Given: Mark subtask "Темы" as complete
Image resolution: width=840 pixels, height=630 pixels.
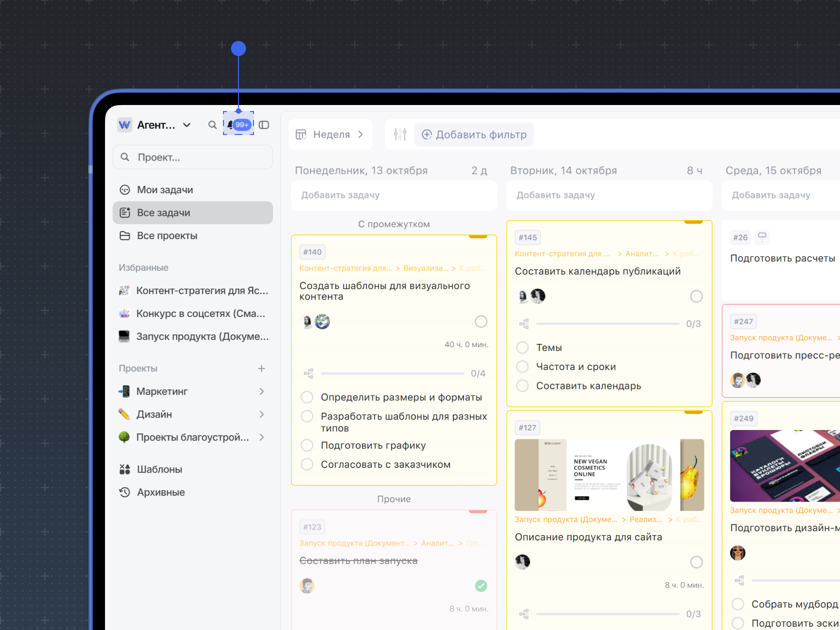Looking at the screenshot, I should [x=522, y=347].
